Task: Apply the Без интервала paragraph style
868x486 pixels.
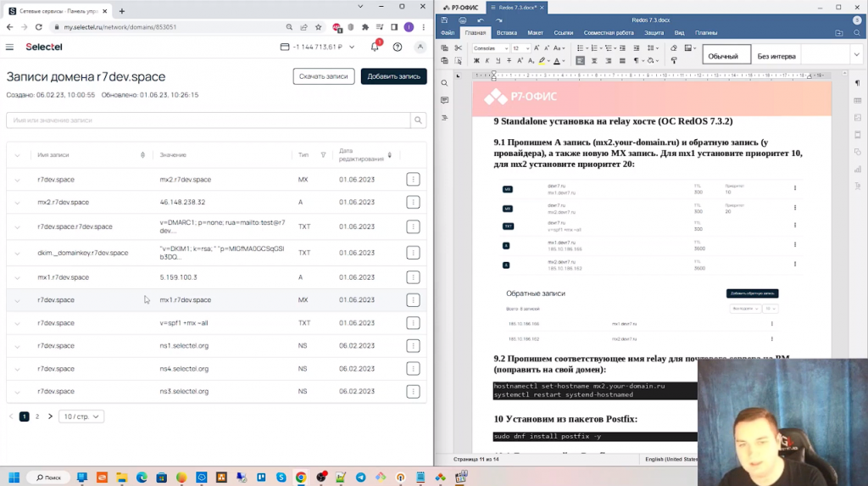Action: [776, 55]
